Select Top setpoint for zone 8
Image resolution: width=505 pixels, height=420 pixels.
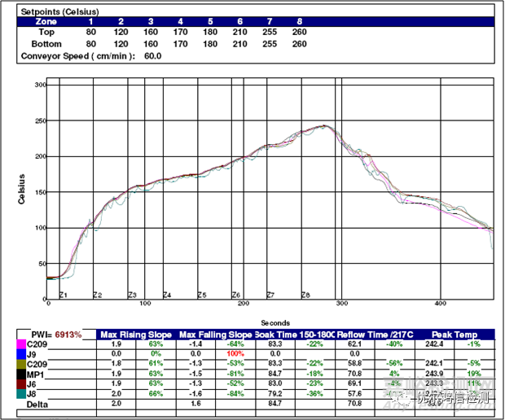pyautogui.click(x=299, y=33)
